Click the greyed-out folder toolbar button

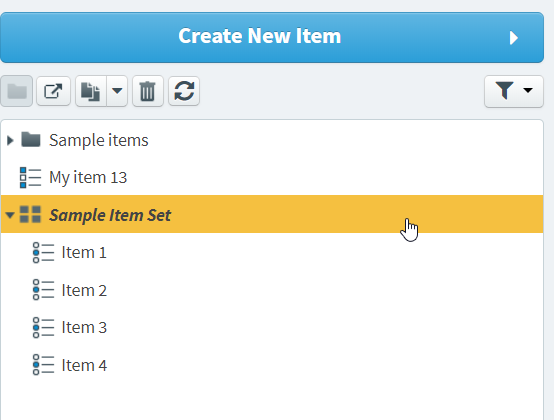pos(17,91)
